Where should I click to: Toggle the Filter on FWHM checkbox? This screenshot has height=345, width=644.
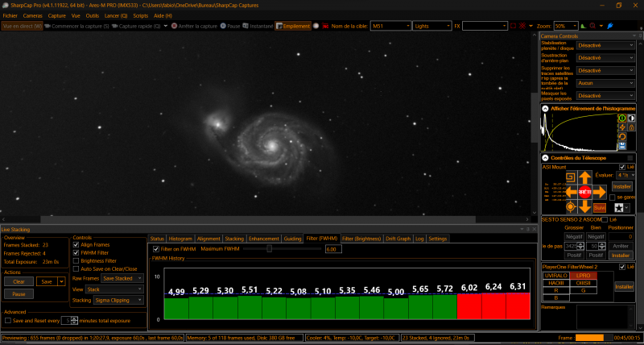[x=156, y=249]
